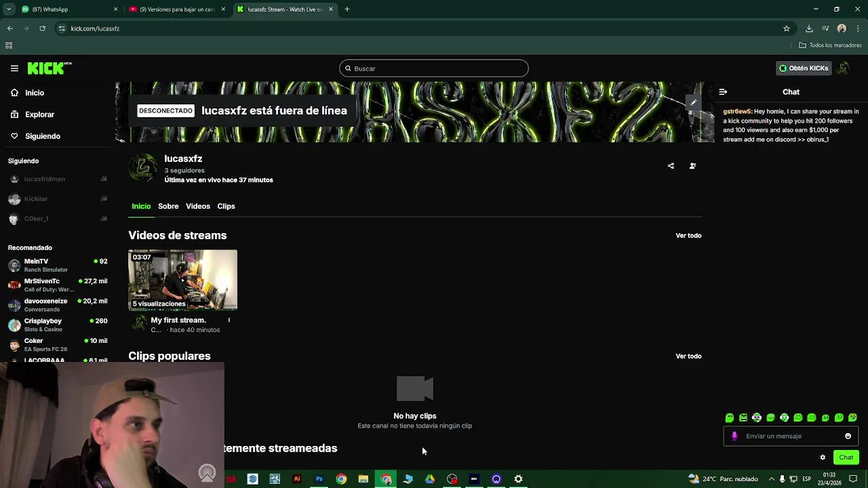Viewport: 868px width, 488px height.
Task: Open the emoji picker in chat input
Action: 848,436
